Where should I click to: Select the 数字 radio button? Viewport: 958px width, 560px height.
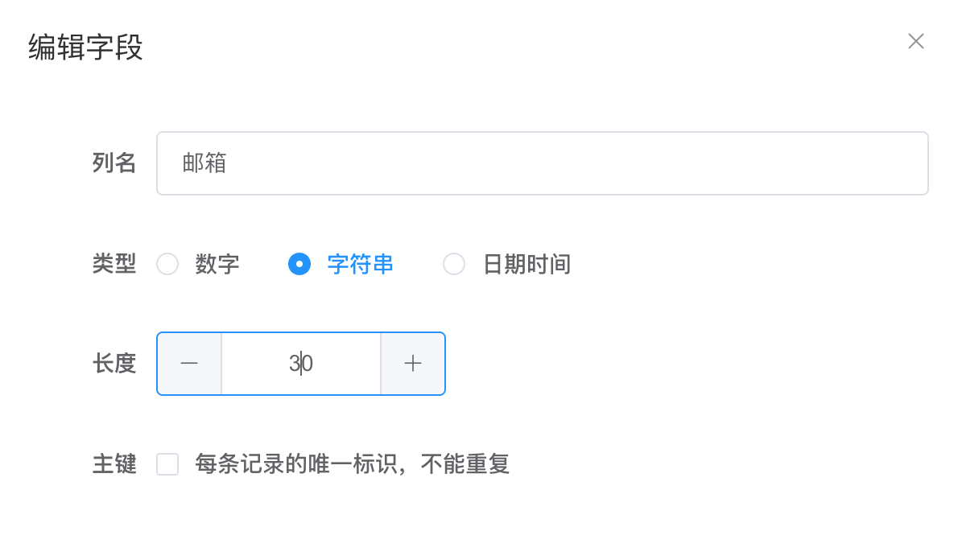click(167, 265)
